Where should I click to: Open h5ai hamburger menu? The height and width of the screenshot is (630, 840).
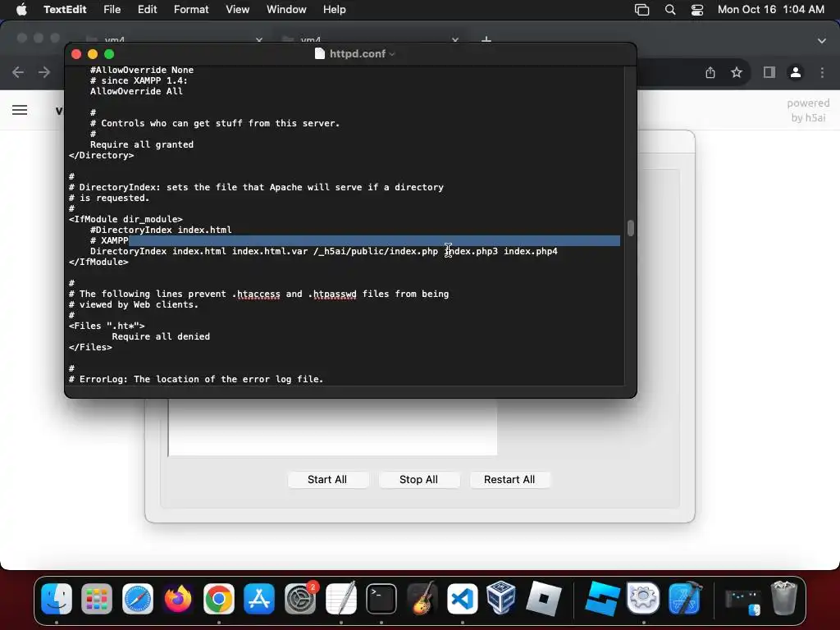tap(20, 110)
